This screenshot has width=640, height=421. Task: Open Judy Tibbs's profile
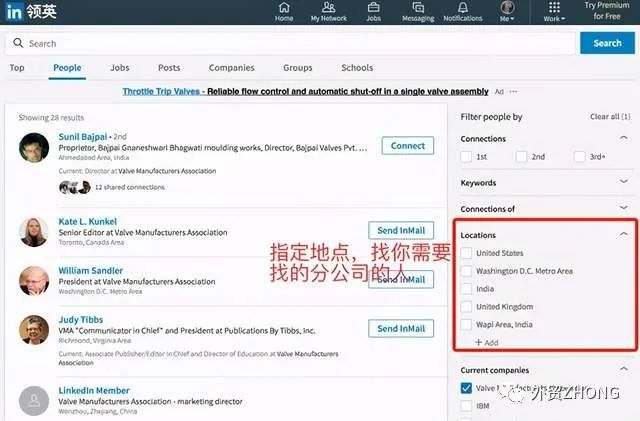click(81, 320)
